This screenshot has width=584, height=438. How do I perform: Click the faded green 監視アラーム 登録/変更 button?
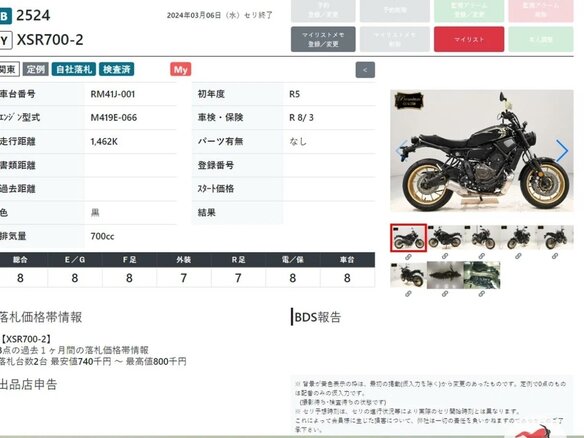tap(469, 10)
